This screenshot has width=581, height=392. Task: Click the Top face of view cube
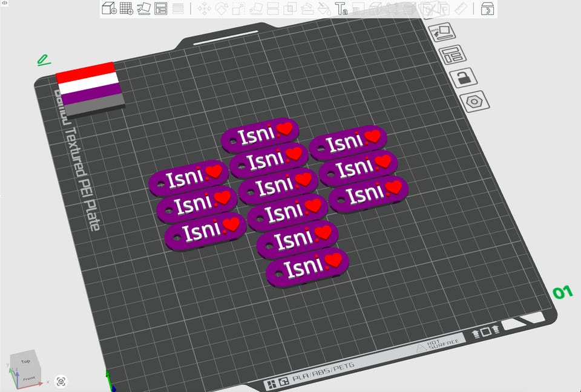(25, 361)
